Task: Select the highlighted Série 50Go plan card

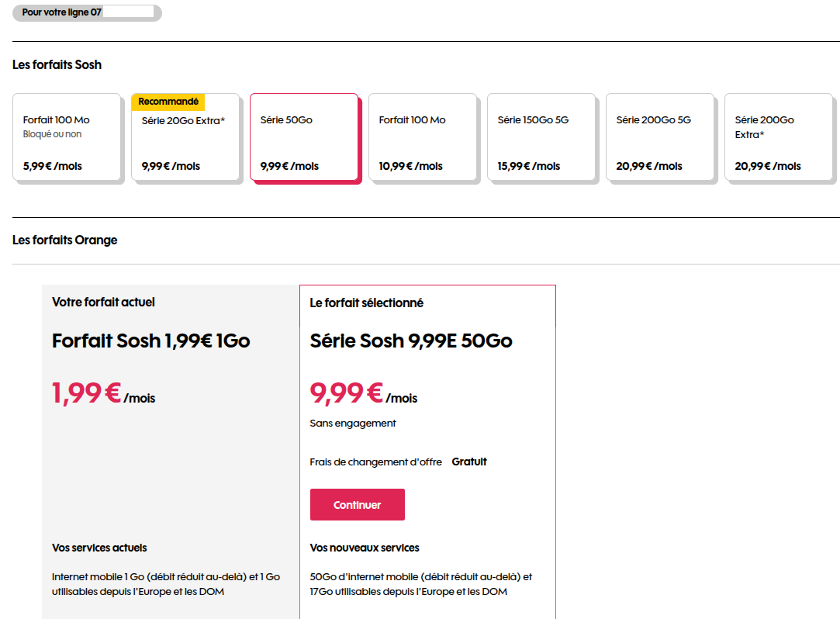Action: (x=304, y=138)
